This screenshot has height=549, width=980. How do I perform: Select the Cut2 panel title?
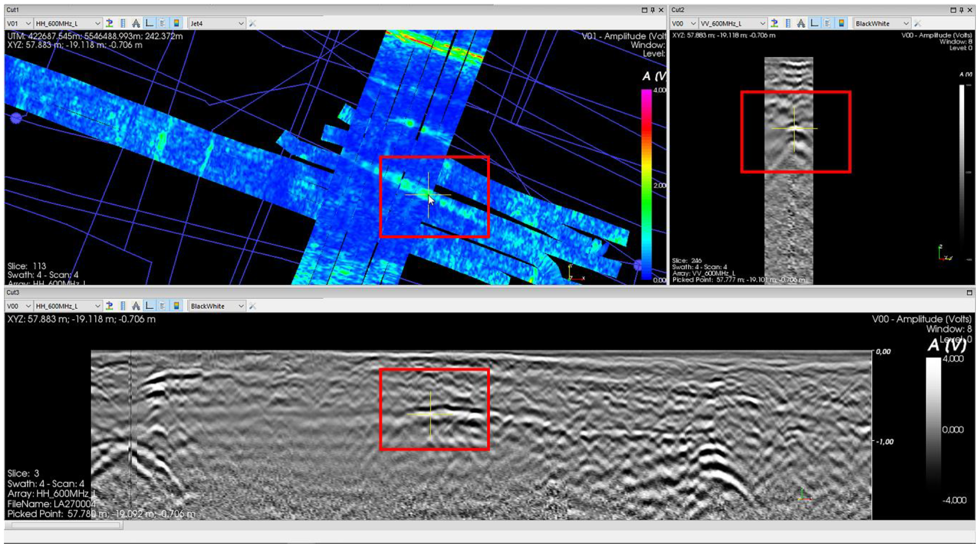(677, 10)
